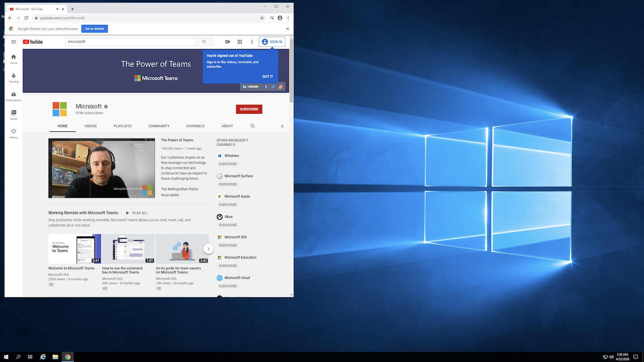Open a new Chrome tab
The image size is (644, 362).
click(x=72, y=9)
